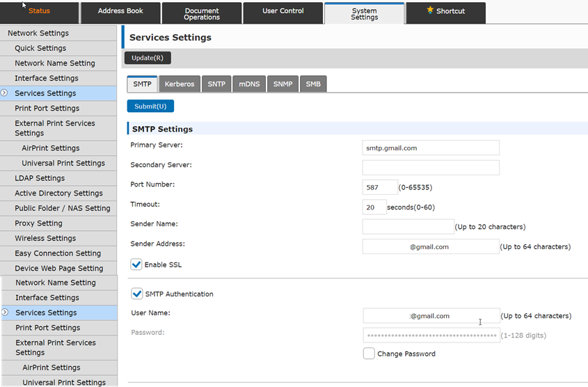The image size is (588, 387).
Task: Click the Sender Name input field
Action: 408,226
